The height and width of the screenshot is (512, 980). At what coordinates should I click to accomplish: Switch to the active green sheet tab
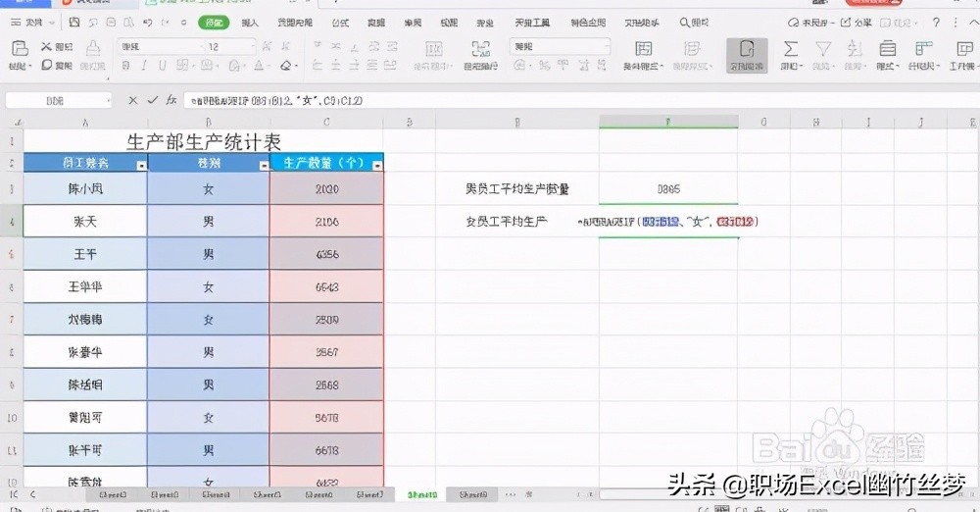click(422, 494)
